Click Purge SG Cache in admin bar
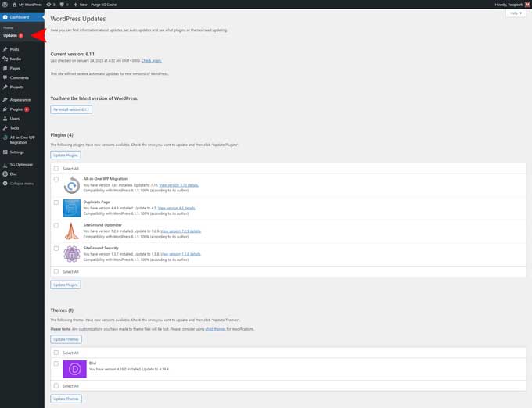This screenshot has width=532, height=408. [x=103, y=5]
